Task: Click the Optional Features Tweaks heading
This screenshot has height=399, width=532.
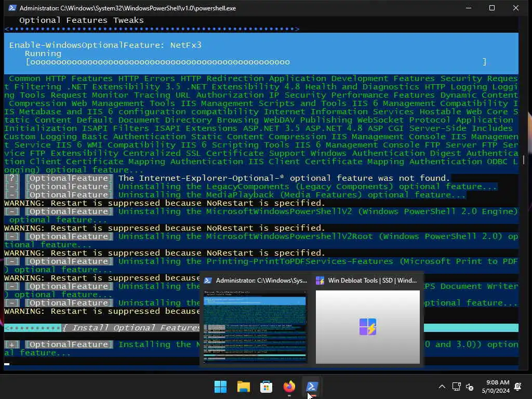Action: (x=82, y=20)
